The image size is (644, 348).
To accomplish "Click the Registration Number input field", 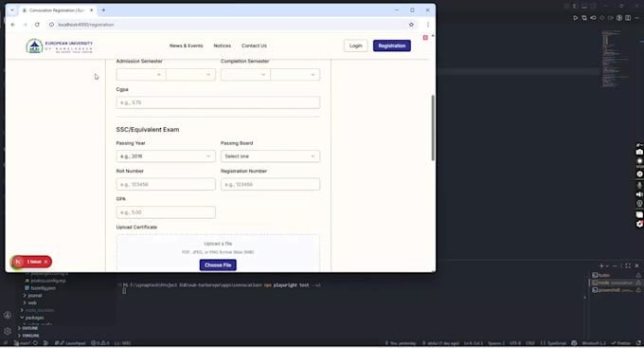I will coord(270,184).
